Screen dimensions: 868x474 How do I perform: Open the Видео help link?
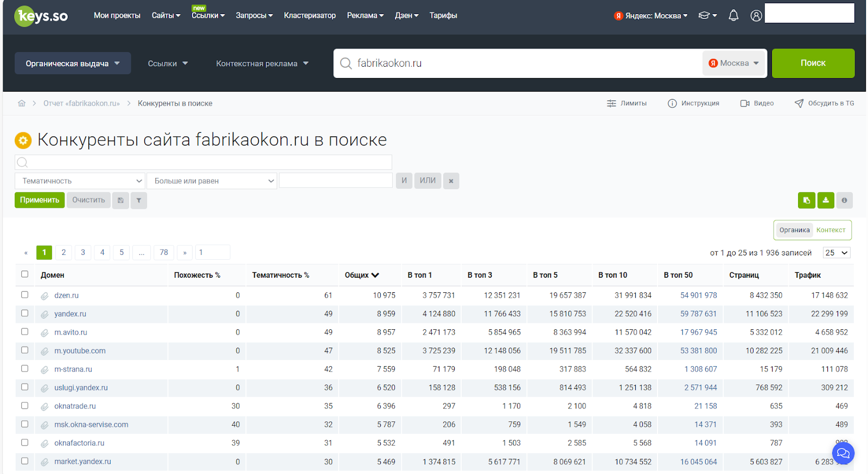click(757, 103)
